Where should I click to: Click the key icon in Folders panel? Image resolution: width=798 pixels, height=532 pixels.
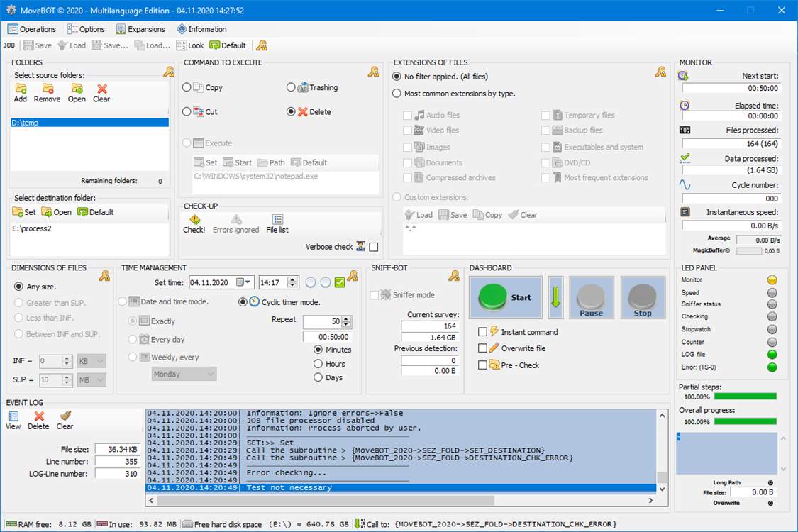pos(168,72)
